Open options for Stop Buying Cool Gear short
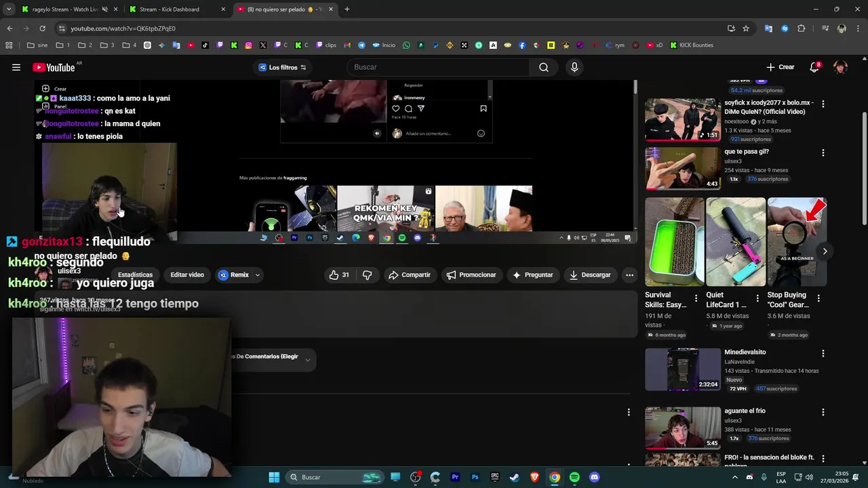The width and height of the screenshot is (868, 488). click(x=818, y=298)
